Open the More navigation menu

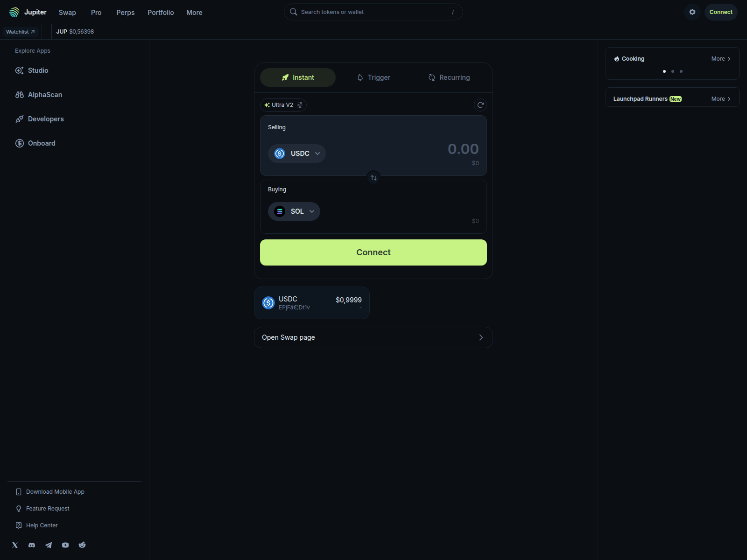point(194,13)
